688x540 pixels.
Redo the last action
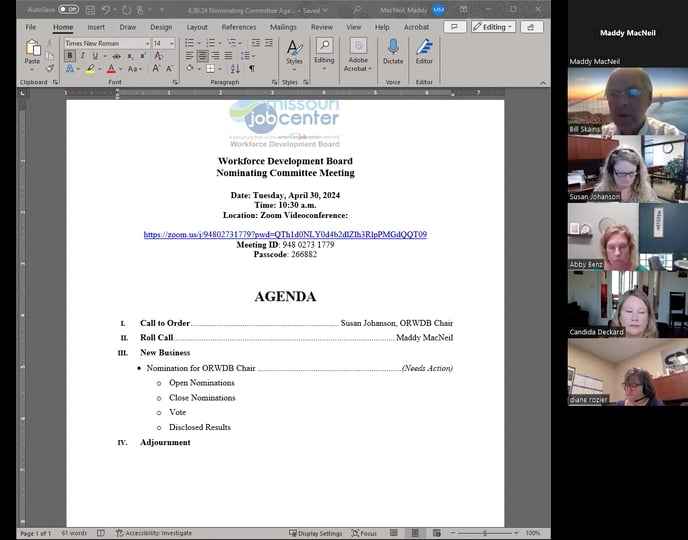point(126,10)
